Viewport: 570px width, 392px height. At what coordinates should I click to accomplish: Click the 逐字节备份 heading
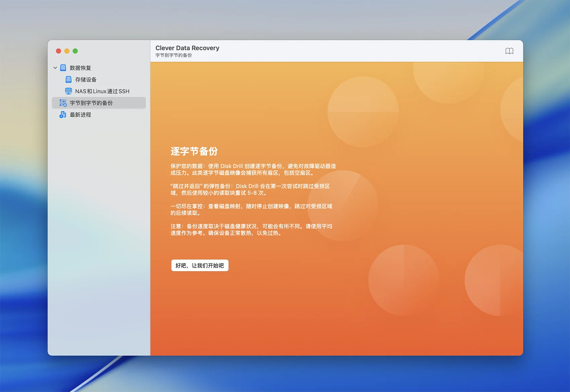point(194,151)
